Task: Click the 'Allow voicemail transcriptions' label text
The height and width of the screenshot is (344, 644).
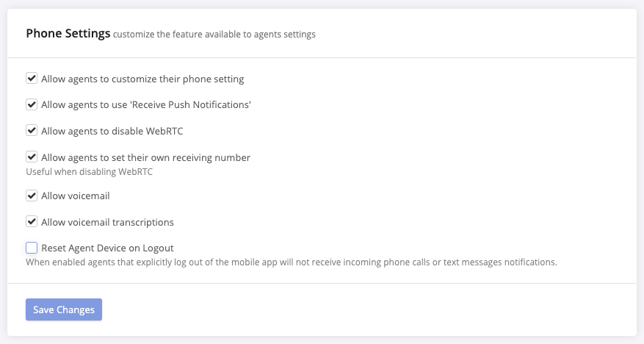Action: pyautogui.click(x=107, y=222)
